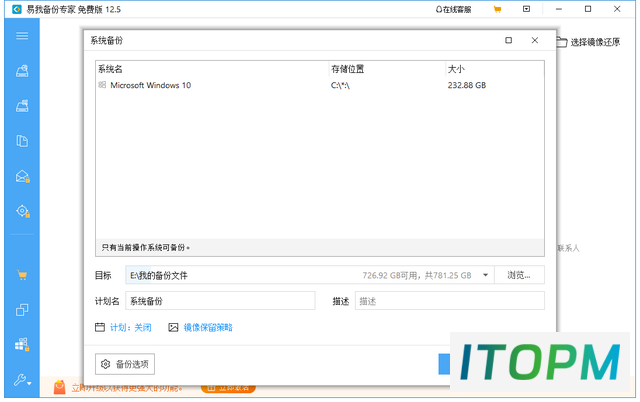
Task: Click the C:\*:\ storage location cell
Action: 340,85
